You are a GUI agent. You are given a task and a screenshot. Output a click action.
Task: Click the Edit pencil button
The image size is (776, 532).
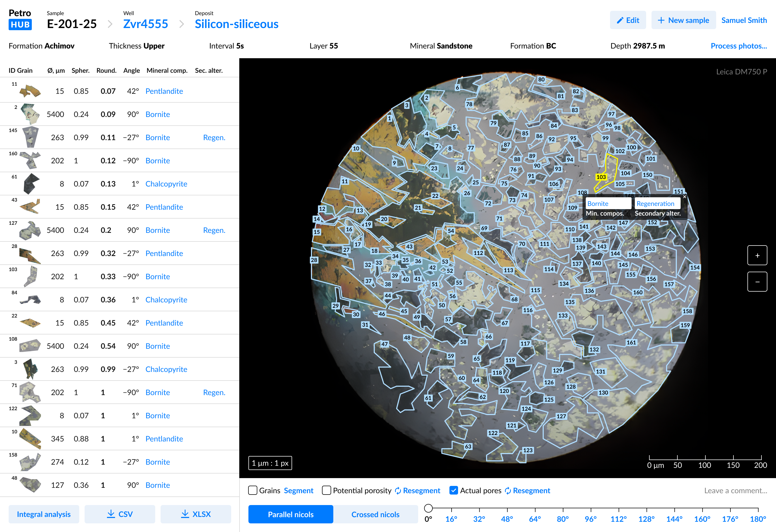tap(628, 20)
